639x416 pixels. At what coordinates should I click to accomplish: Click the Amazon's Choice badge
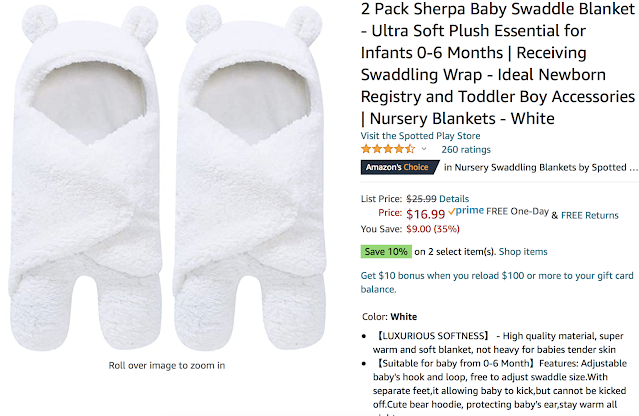point(397,168)
